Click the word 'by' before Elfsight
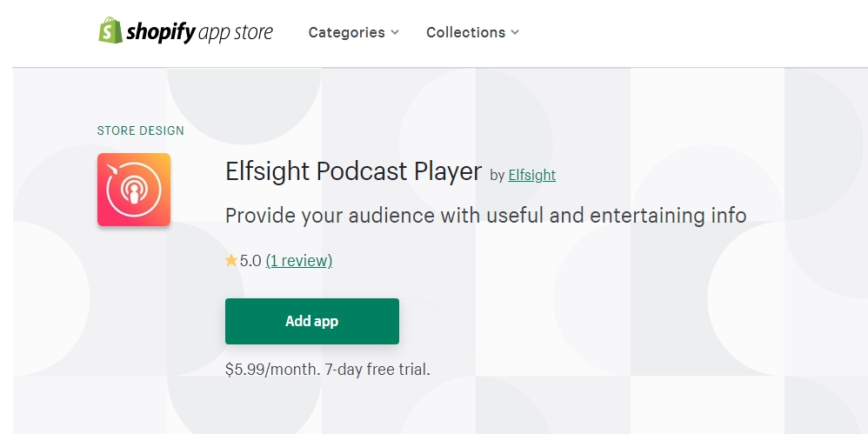868x434 pixels. [x=497, y=176]
